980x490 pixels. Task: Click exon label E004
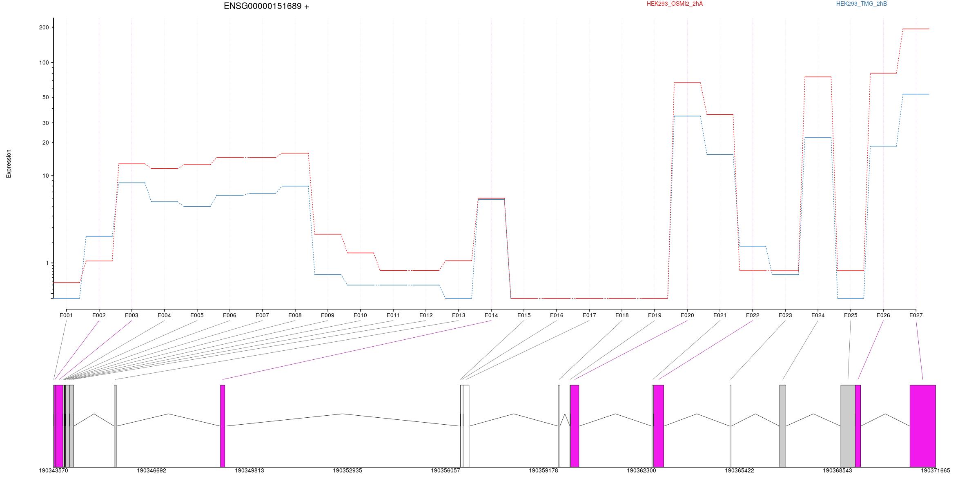[164, 315]
